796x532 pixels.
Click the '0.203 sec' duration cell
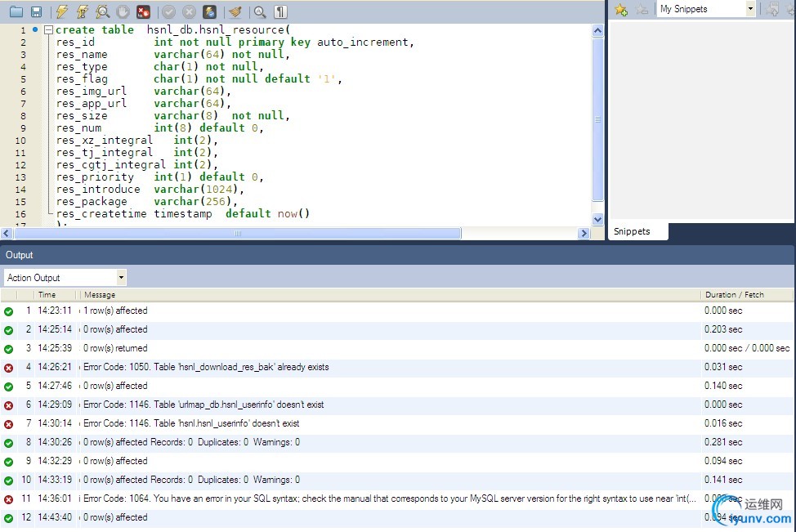point(723,329)
